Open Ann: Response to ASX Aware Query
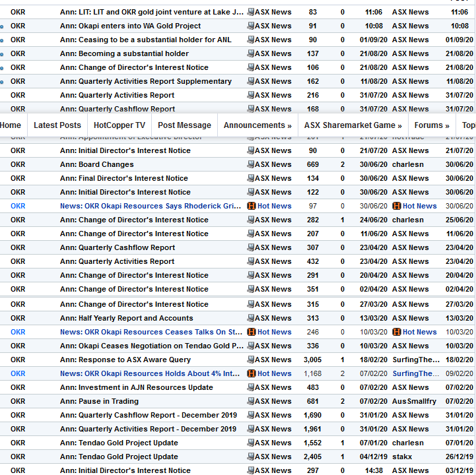Viewport: 476px width, 475px height. [x=125, y=360]
